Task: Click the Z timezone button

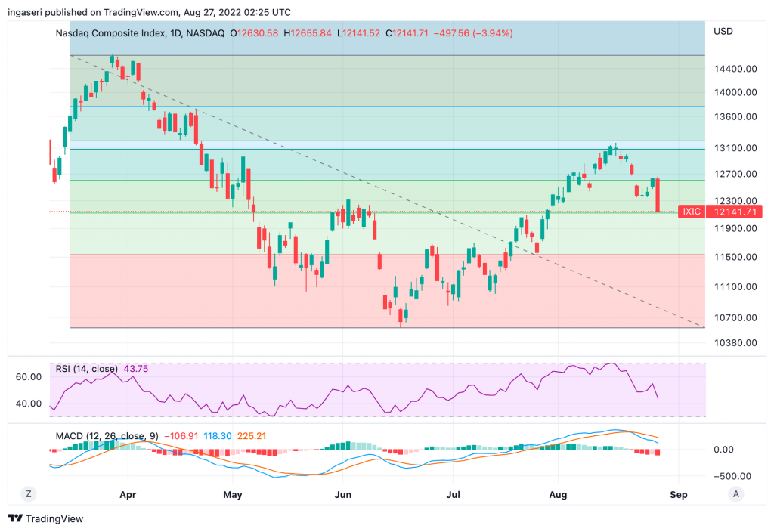Action: coord(29,494)
